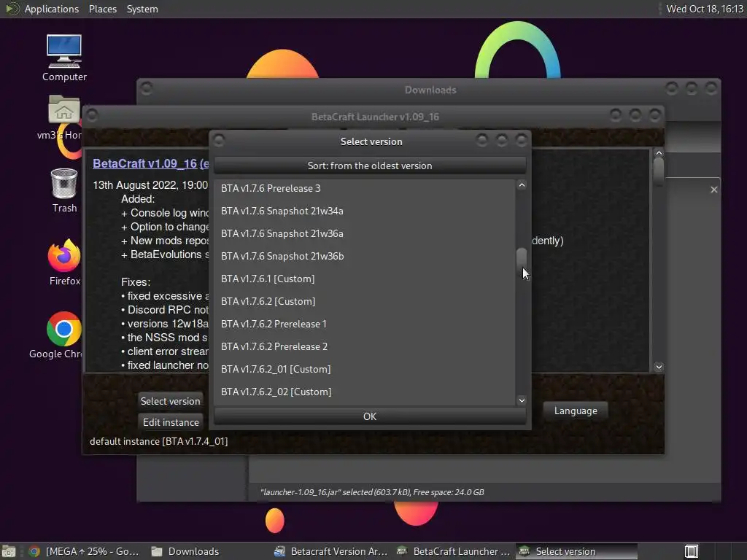
Task: Select BTA v1.7.6.1 [Custom]
Action: (365, 279)
